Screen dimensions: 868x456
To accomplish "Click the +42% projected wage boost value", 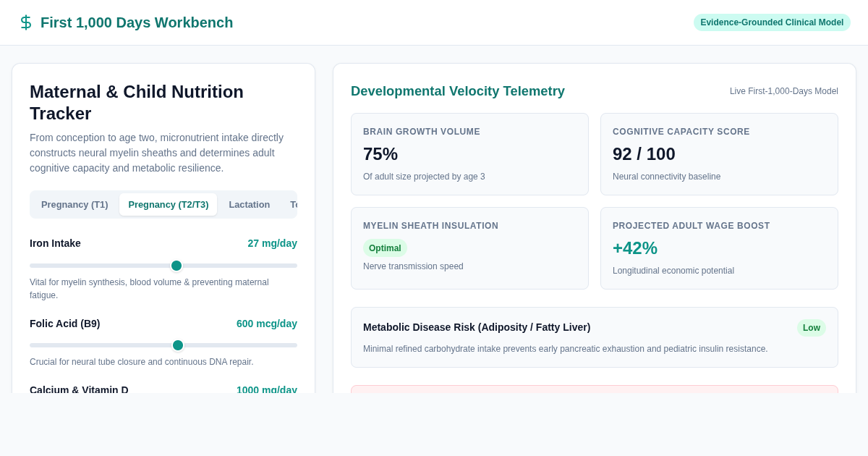I will click(635, 248).
